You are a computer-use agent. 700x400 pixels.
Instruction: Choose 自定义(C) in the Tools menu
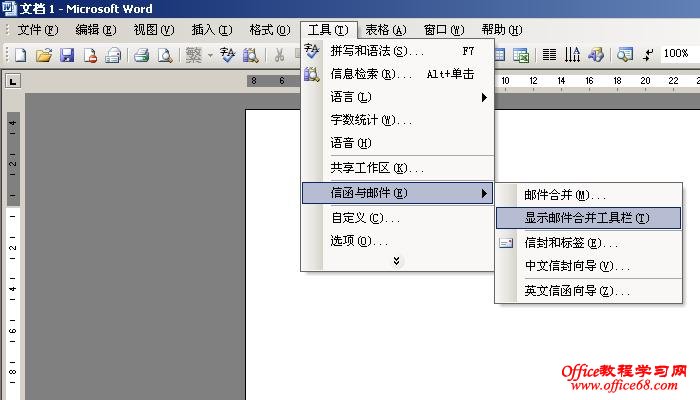397,218
